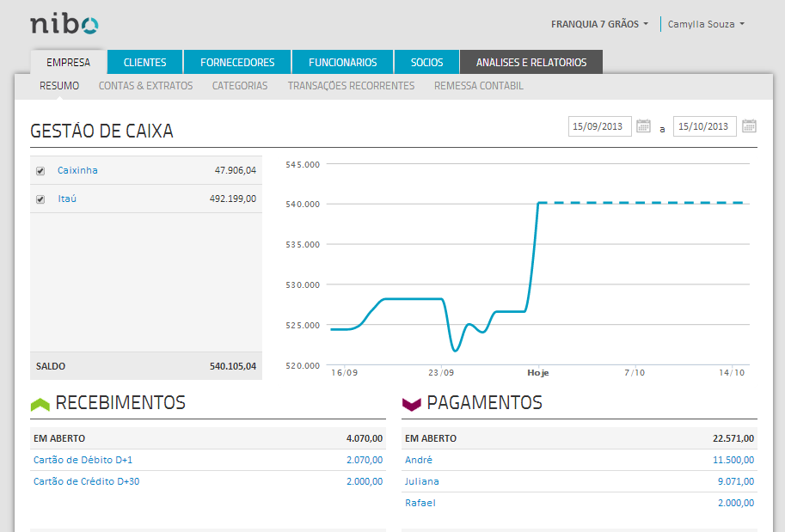Uncheck the Caixinha account checkbox
Image resolution: width=785 pixels, height=532 pixels.
pos(40,171)
